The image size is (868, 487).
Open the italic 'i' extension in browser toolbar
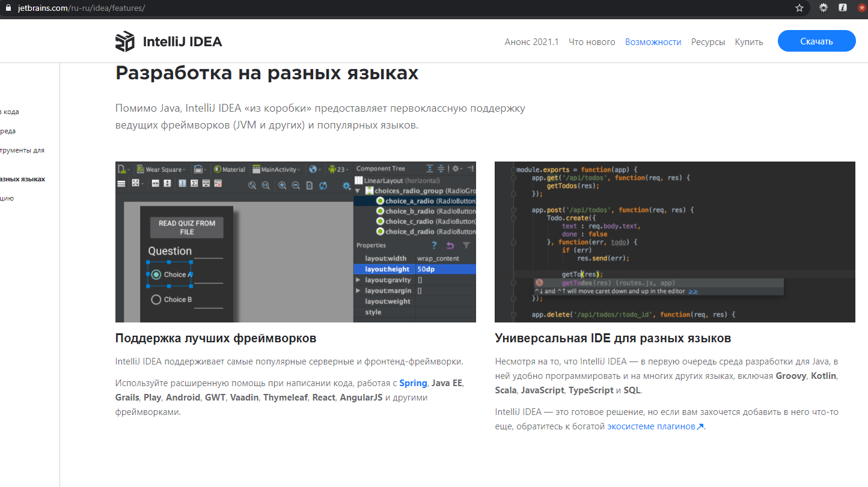(x=843, y=8)
